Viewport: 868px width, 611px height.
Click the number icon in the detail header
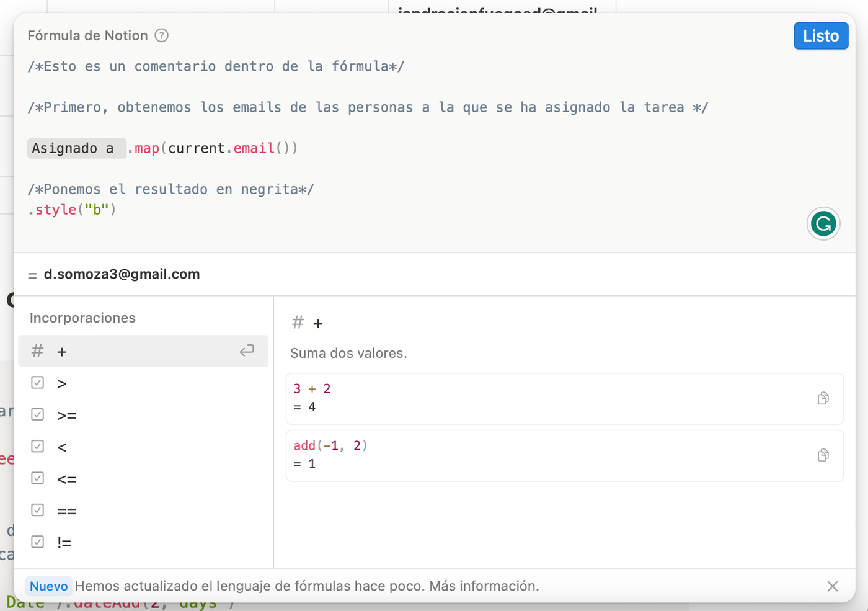(298, 323)
